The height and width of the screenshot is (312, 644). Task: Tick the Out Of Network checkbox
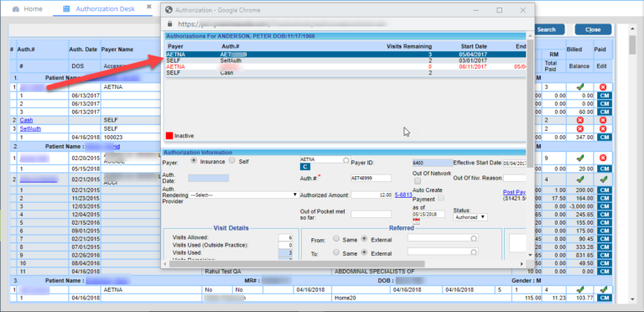point(418,181)
